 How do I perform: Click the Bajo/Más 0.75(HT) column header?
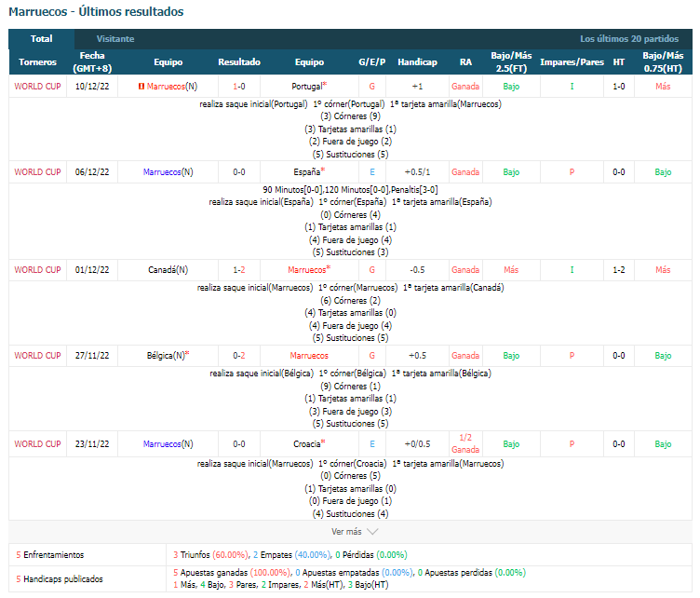coord(663,62)
